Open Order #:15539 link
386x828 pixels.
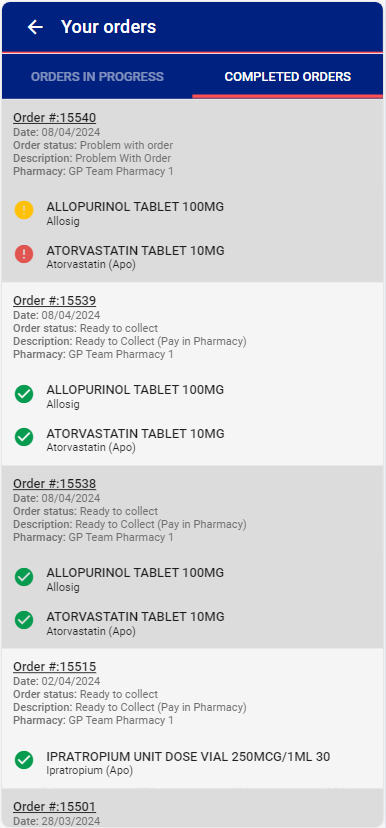tap(54, 300)
